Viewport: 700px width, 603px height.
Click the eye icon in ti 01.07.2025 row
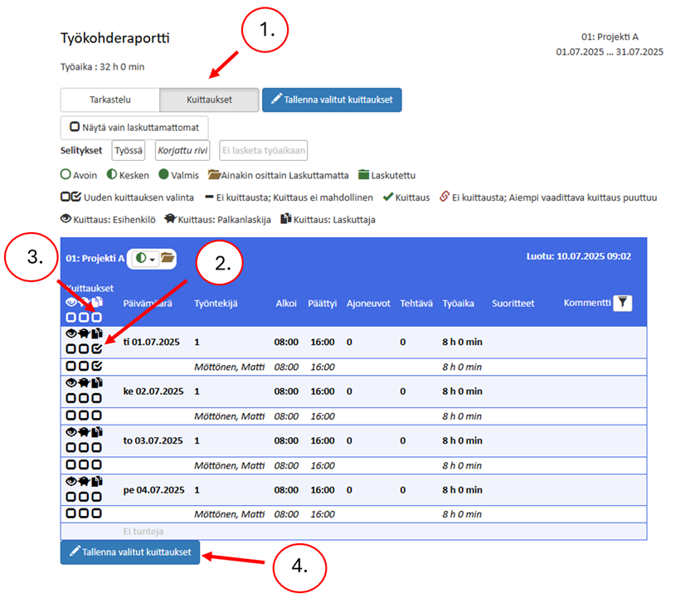(71, 334)
